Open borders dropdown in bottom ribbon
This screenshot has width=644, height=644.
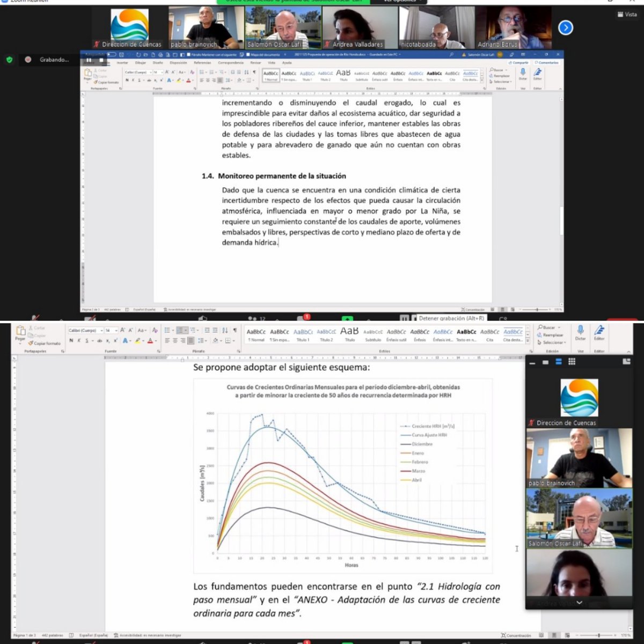click(x=234, y=341)
